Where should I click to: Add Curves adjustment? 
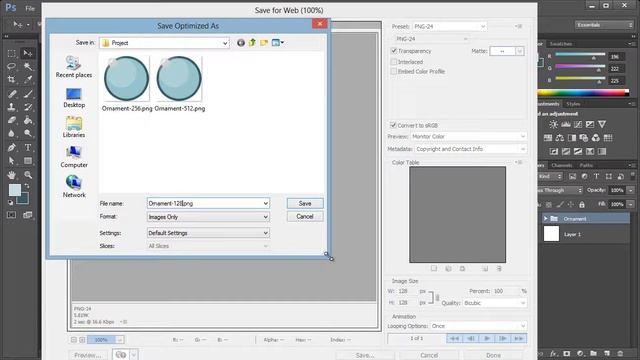pyautogui.click(x=578, y=124)
